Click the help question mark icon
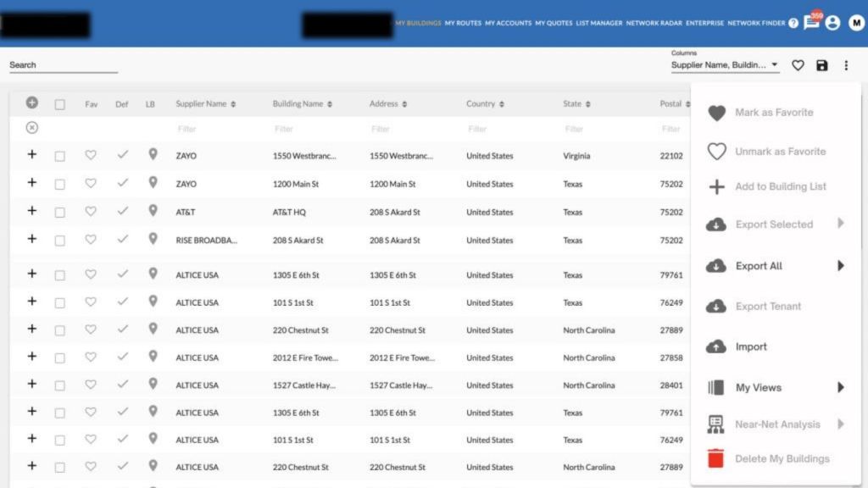 tap(793, 24)
